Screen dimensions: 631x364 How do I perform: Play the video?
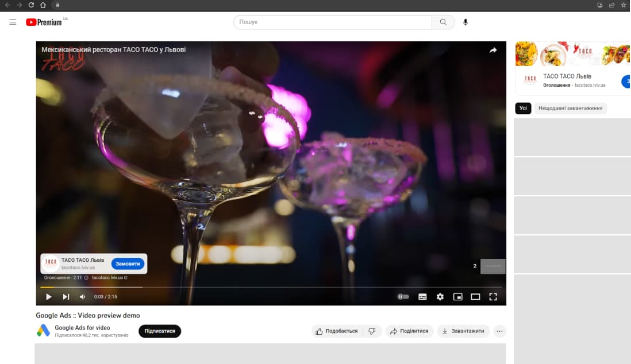pos(49,297)
